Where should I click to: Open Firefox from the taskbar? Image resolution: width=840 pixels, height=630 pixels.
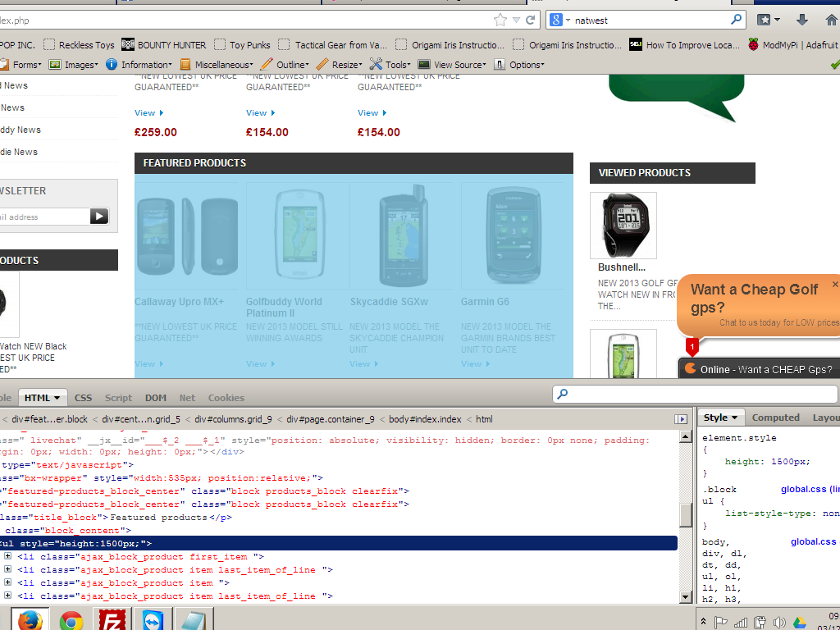coord(30,619)
